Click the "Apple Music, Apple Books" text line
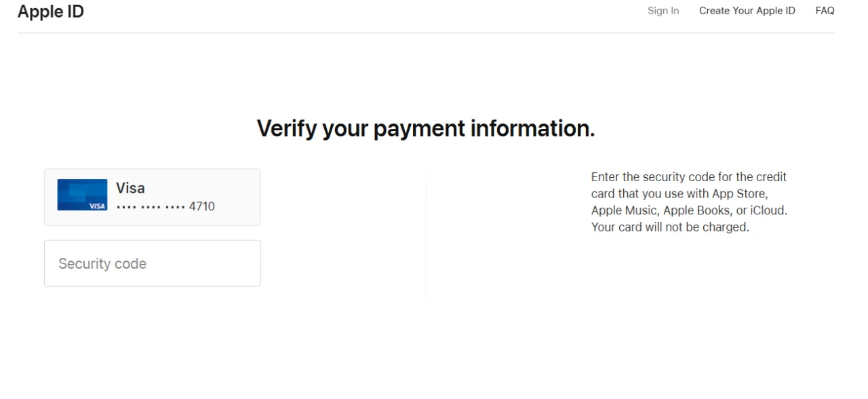 (x=689, y=210)
